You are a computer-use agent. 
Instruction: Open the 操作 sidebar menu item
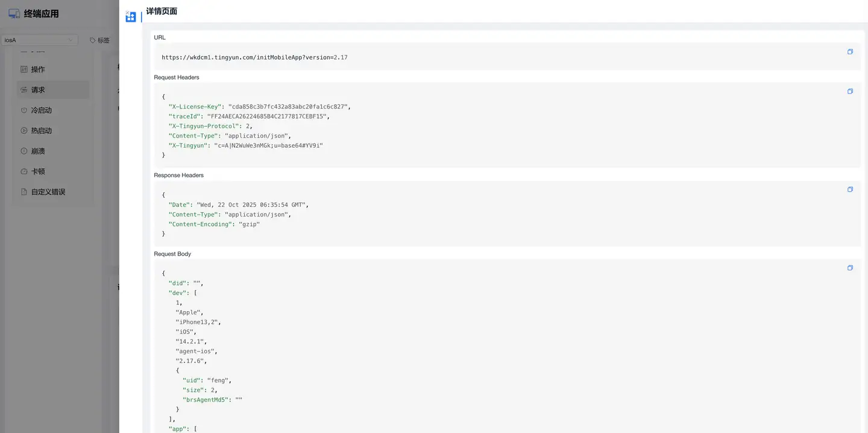38,69
